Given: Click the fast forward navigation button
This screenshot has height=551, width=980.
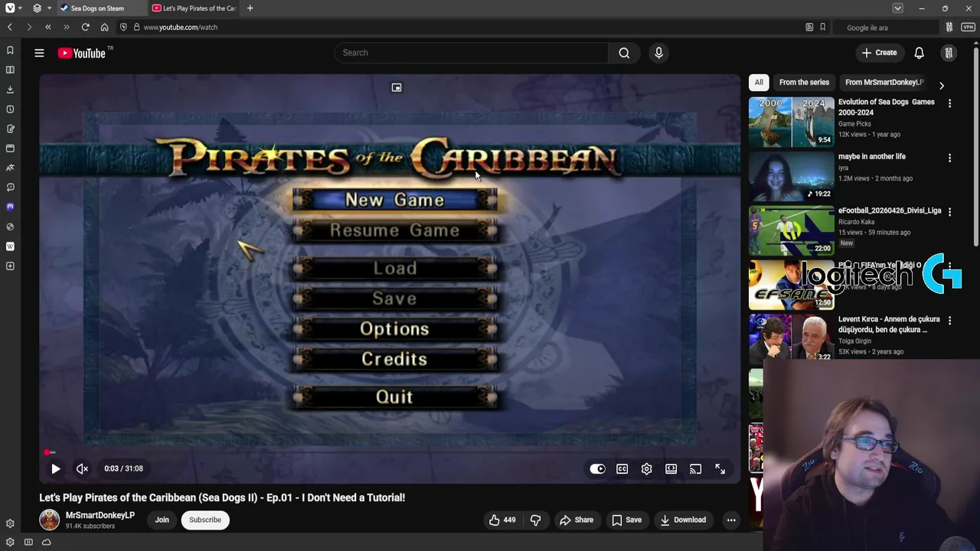Looking at the screenshot, I should [x=66, y=27].
